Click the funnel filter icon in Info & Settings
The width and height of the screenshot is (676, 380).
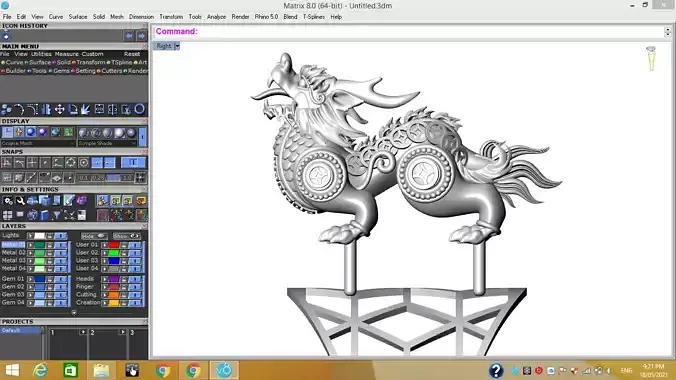pos(56,215)
